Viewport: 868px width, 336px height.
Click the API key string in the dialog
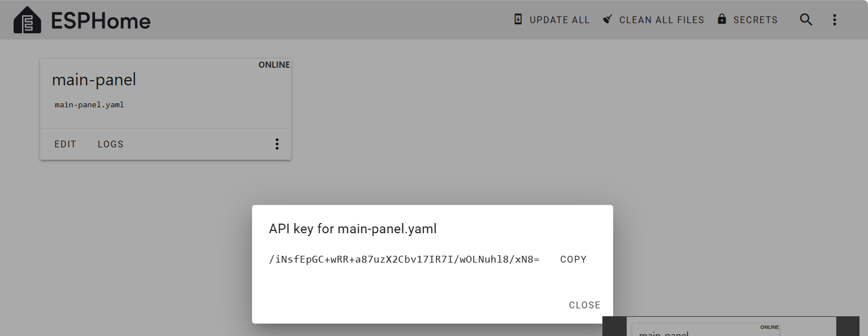click(x=405, y=260)
